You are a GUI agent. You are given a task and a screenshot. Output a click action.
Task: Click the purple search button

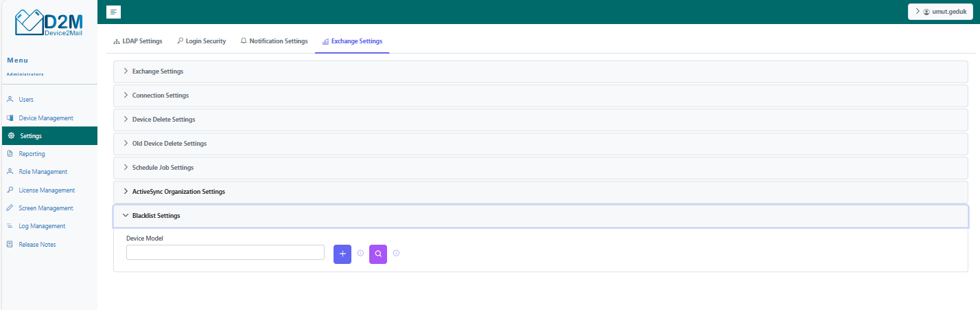[x=378, y=254]
